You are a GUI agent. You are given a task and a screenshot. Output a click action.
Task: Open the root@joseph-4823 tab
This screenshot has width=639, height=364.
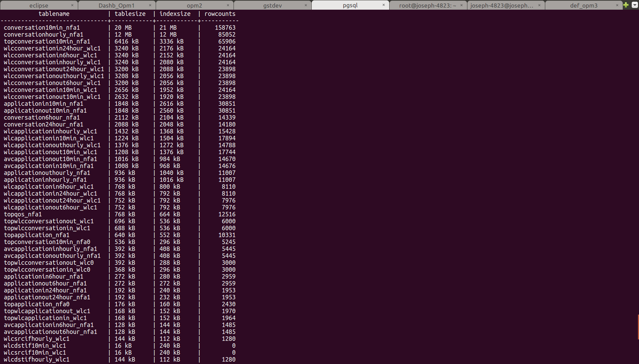[x=428, y=5]
